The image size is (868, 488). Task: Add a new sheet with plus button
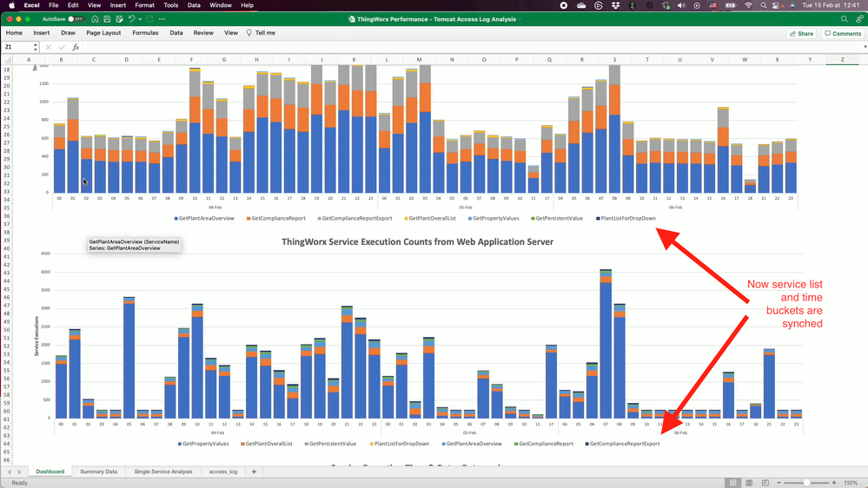pyautogui.click(x=254, y=472)
